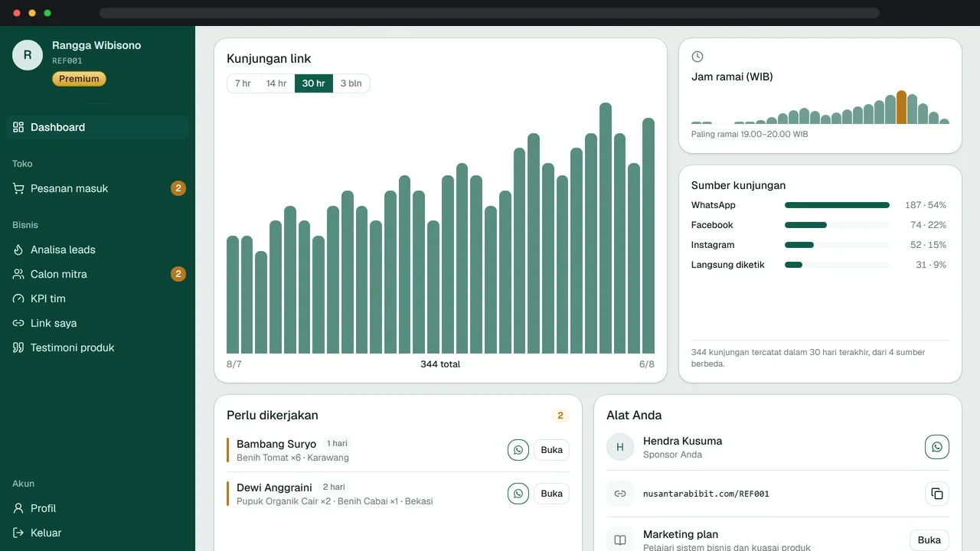Click the "REF001" code under the username
The height and width of the screenshot is (551, 980).
pos(67,61)
